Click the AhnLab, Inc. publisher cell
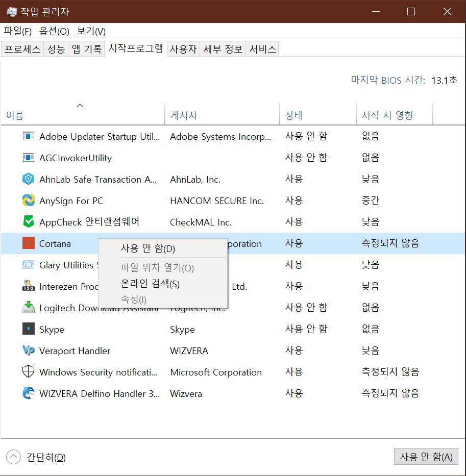This screenshot has height=476, width=466. point(195,180)
